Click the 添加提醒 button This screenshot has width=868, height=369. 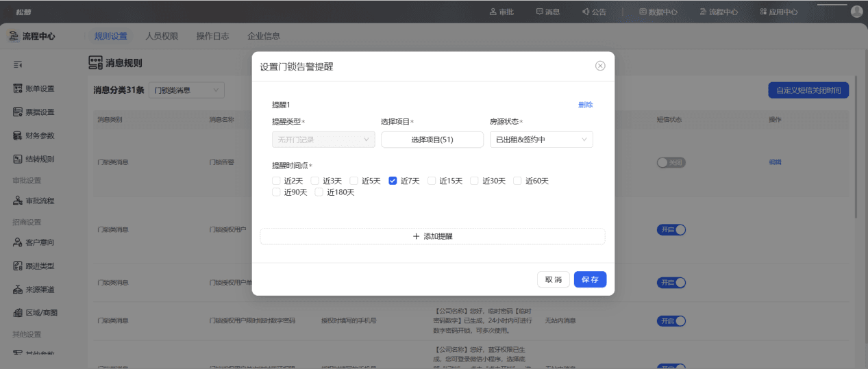pyautogui.click(x=432, y=236)
